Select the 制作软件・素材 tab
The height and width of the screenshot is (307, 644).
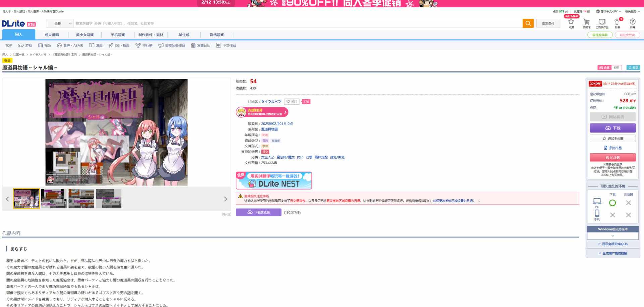[x=151, y=35]
